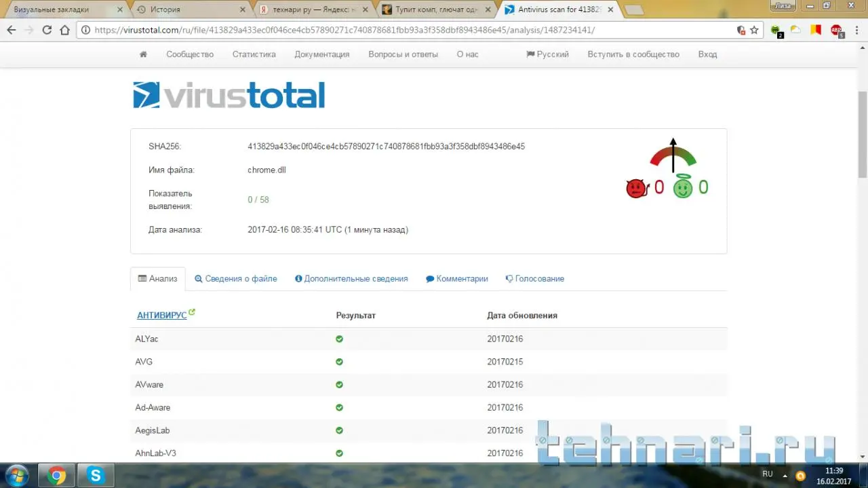Open the Сообщество menu item

coord(190,54)
